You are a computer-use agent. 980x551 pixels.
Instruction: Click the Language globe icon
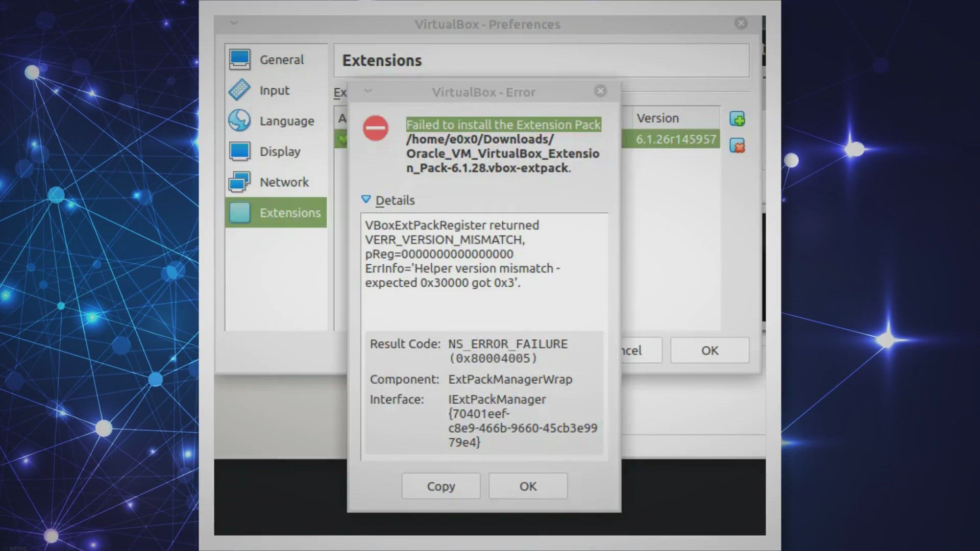tap(239, 121)
